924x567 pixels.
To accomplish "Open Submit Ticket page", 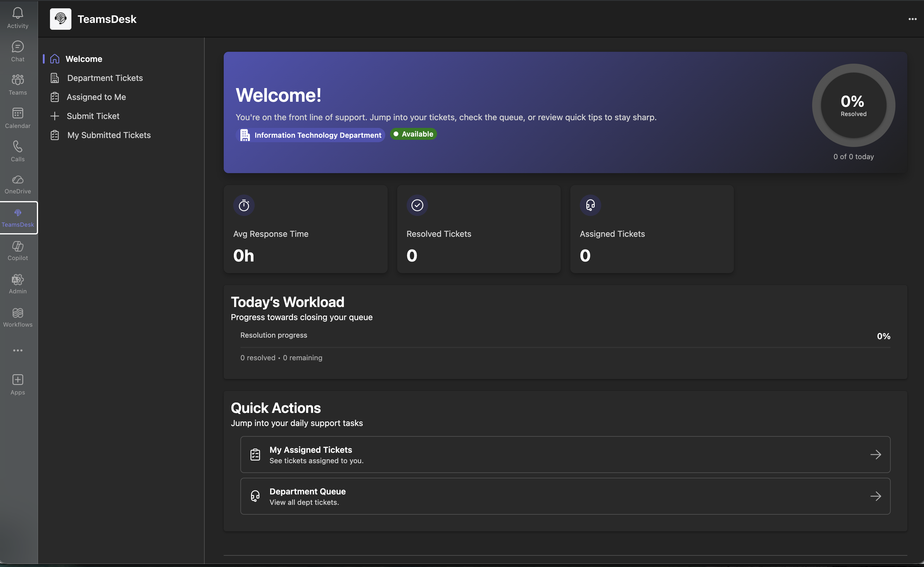I will 93,116.
